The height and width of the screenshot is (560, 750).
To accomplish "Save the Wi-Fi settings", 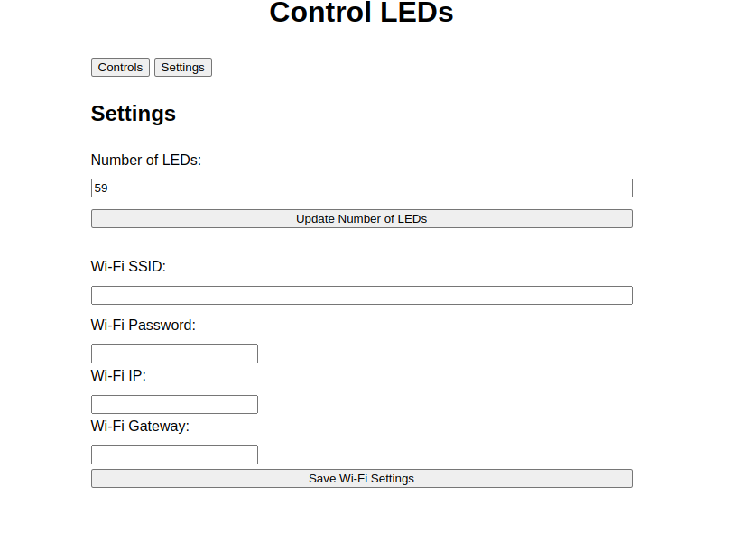I will point(361,478).
